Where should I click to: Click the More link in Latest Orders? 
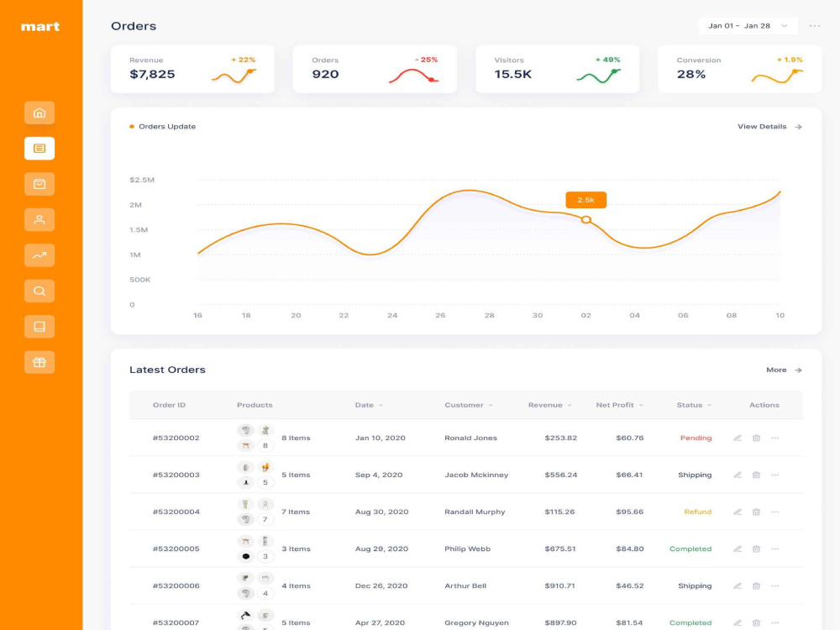click(784, 370)
